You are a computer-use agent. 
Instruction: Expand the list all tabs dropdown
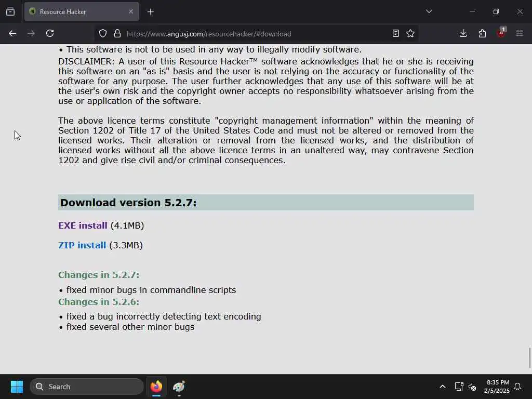pyautogui.click(x=429, y=11)
